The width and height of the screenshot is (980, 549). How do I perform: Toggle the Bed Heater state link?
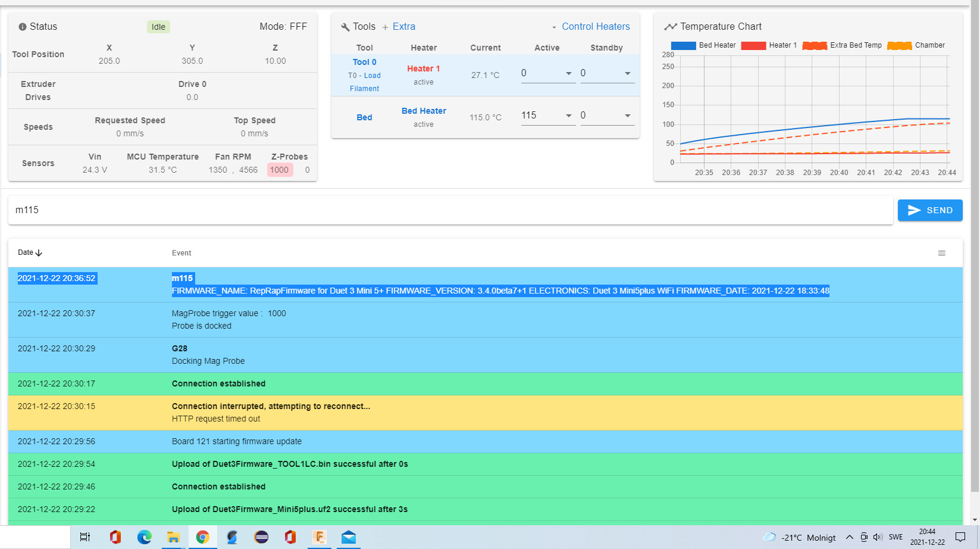[x=424, y=111]
